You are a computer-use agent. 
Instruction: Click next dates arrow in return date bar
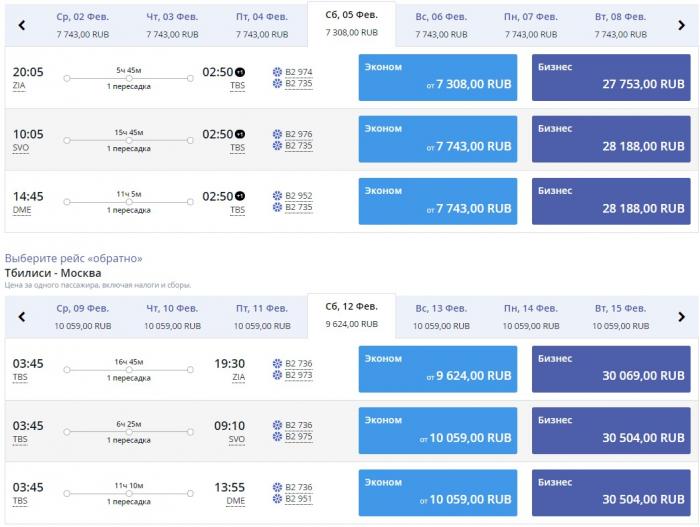[681, 317]
